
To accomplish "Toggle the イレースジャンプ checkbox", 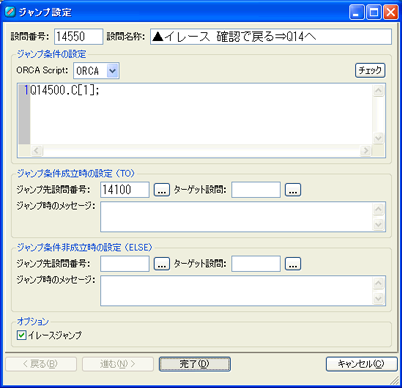I will pos(22,335).
